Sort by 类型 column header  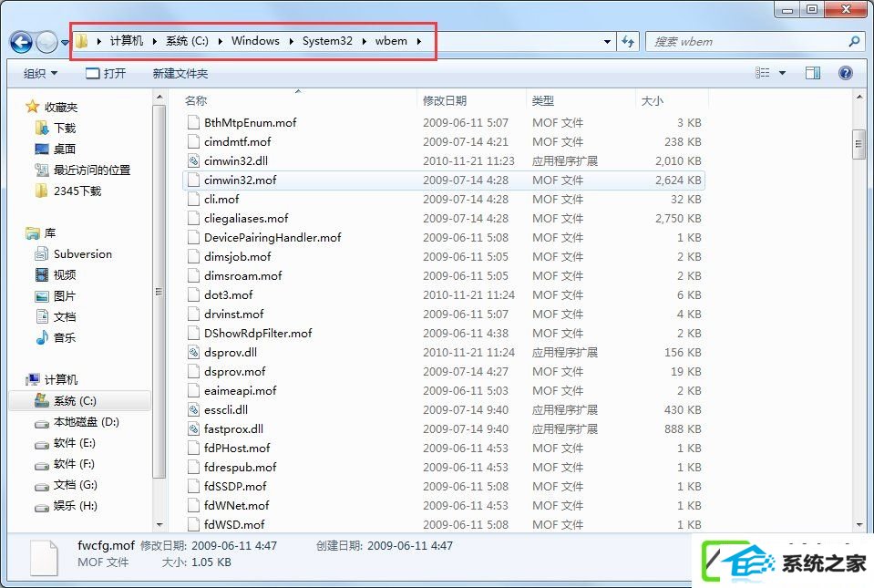tap(542, 101)
